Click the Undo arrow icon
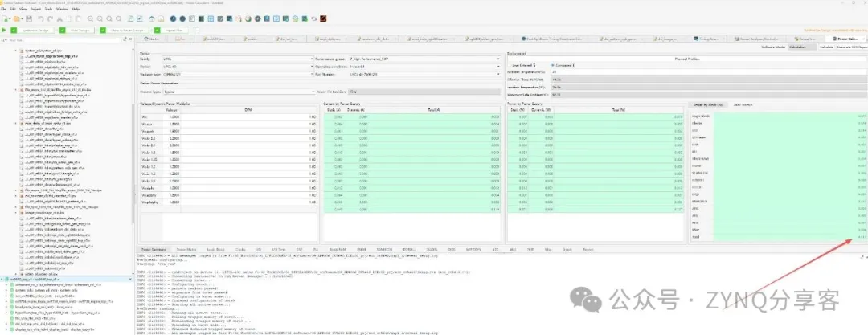 [x=41, y=18]
